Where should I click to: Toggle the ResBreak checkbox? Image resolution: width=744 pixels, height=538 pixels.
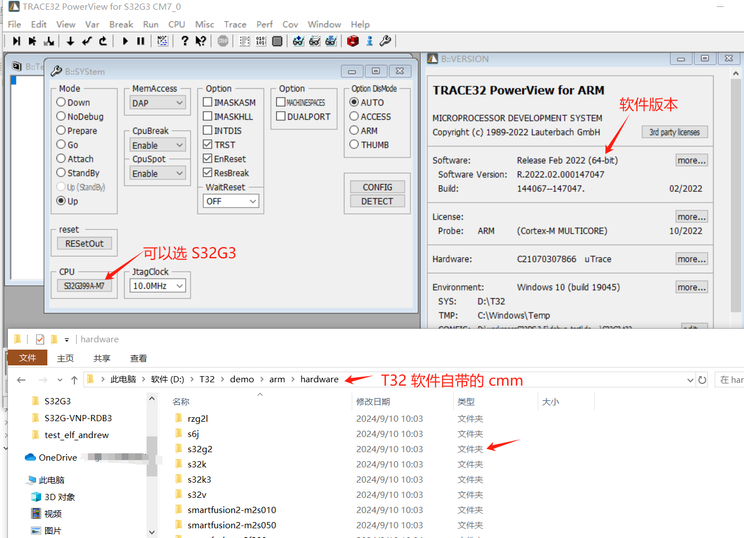tap(207, 173)
